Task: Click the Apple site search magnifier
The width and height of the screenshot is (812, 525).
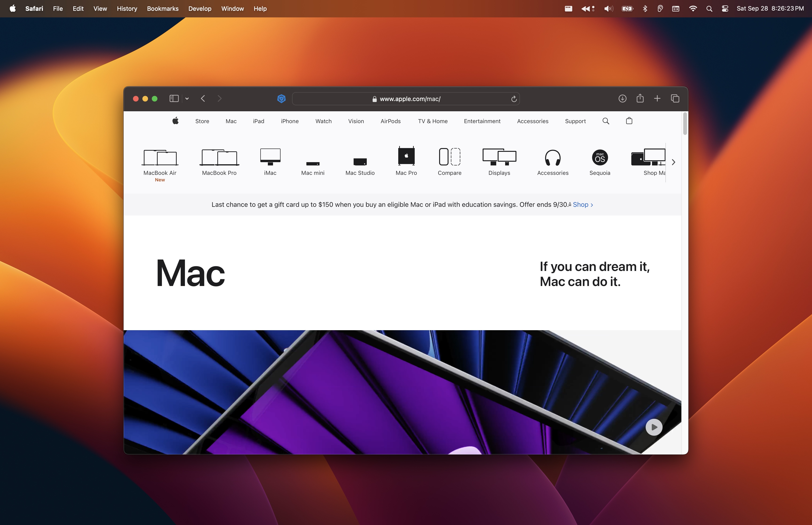Action: (x=605, y=121)
